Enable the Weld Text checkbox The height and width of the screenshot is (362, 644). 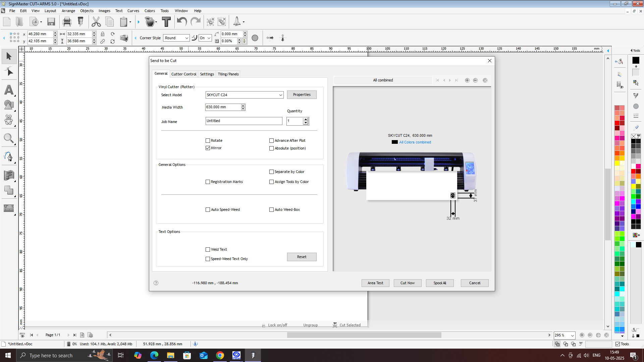coord(208,250)
